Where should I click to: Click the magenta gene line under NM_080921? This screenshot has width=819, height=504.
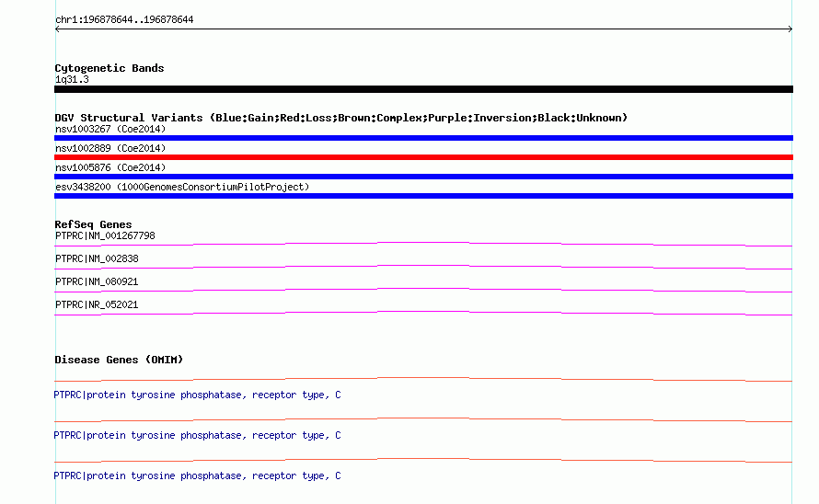click(423, 290)
